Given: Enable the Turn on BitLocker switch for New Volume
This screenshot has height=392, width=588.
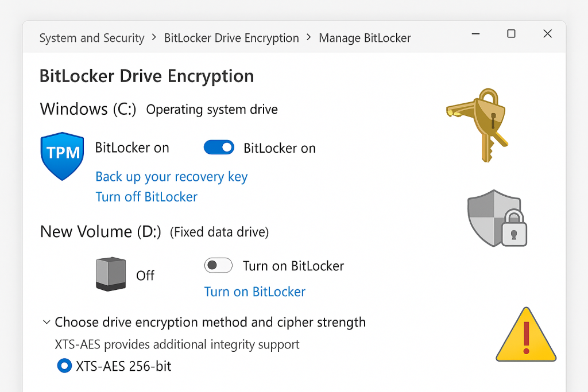Looking at the screenshot, I should coord(218,265).
